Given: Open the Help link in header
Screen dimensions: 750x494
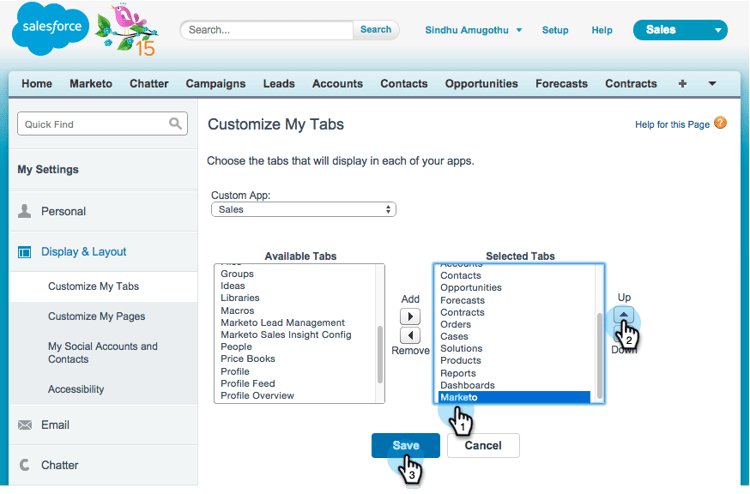Looking at the screenshot, I should tap(602, 30).
